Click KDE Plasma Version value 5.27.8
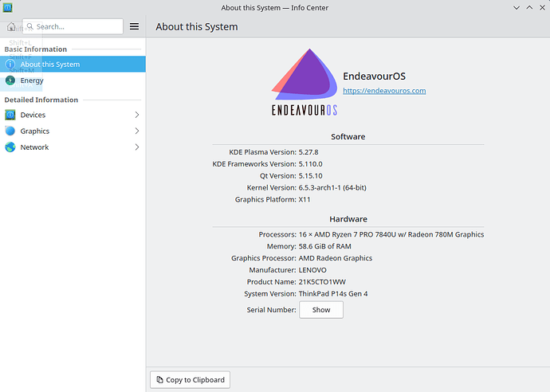 pyautogui.click(x=308, y=152)
